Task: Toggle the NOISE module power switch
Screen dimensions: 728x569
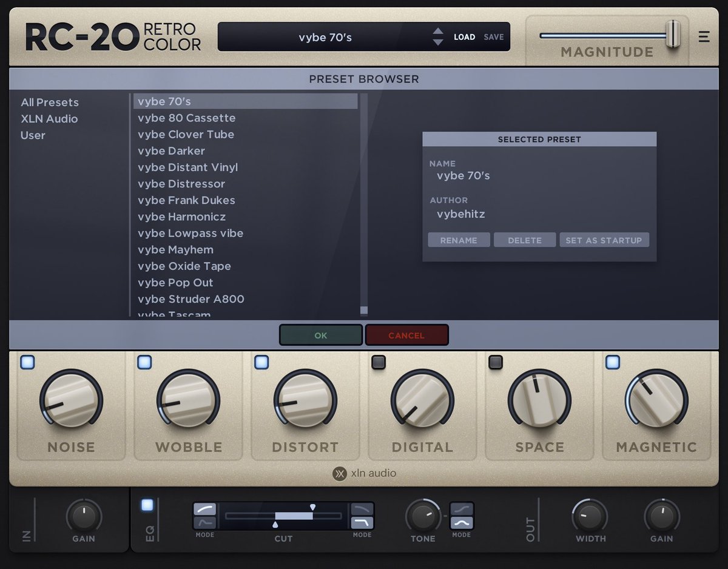Action: click(27, 362)
